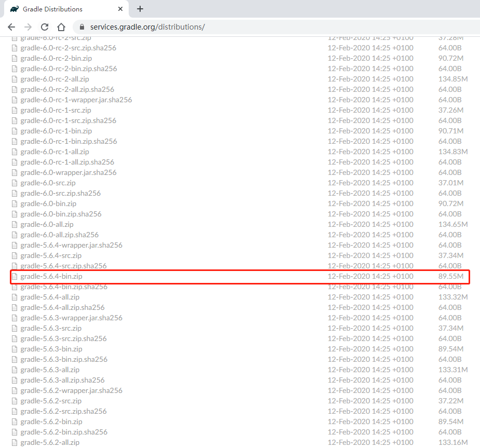Click file icon beside gradle-5.6.4-src.zip
Viewport: 480px width, 448px height.
(x=15, y=256)
